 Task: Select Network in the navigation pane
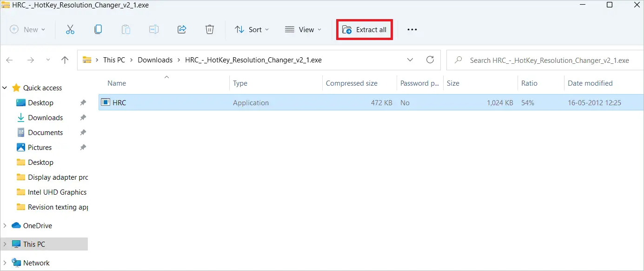(36, 263)
